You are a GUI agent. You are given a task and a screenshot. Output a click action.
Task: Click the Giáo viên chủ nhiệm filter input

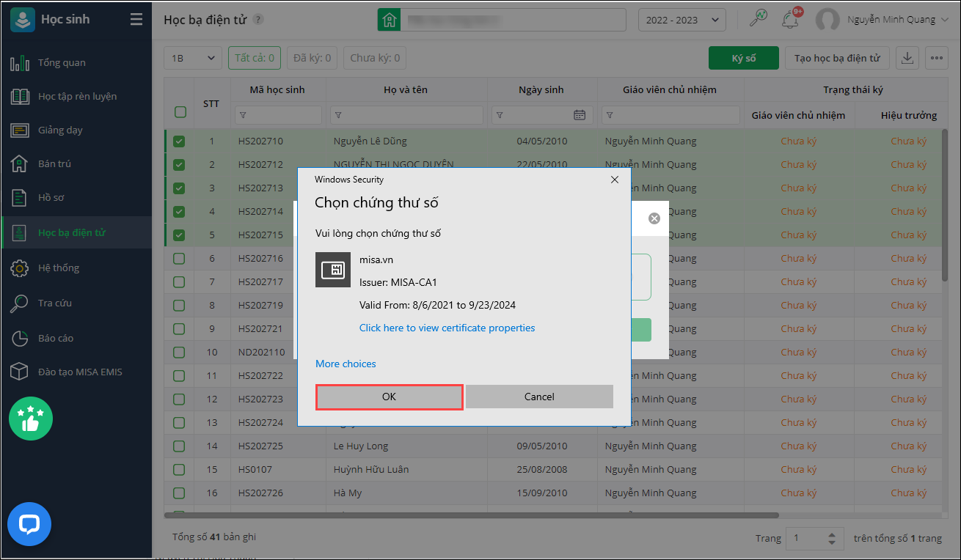tap(670, 115)
